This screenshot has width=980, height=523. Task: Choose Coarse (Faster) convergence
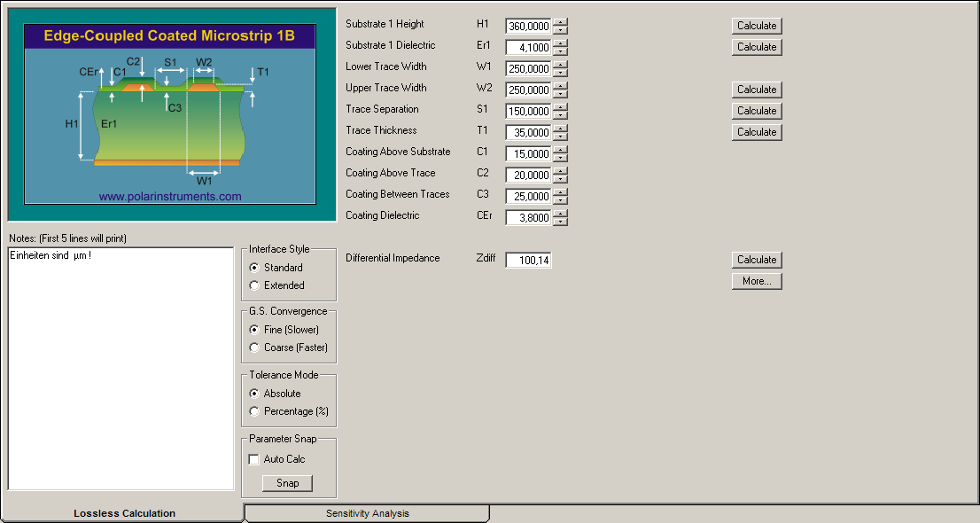pos(254,347)
